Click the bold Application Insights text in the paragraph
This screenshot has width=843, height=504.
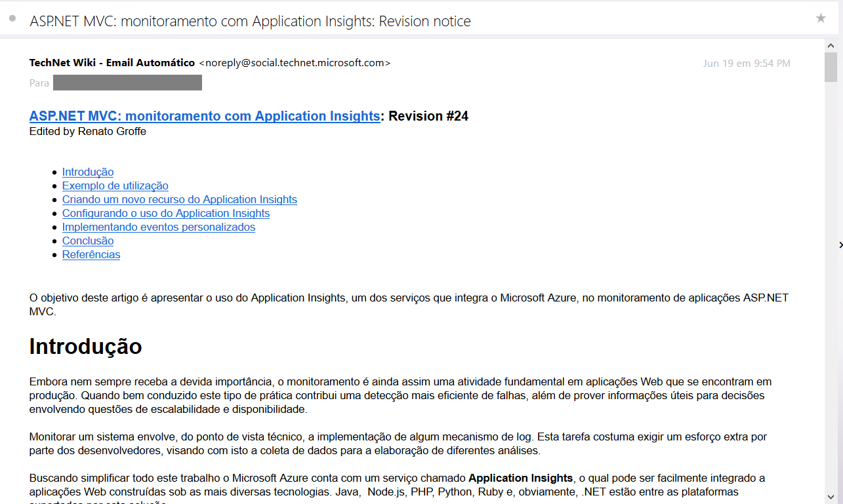coord(521,478)
